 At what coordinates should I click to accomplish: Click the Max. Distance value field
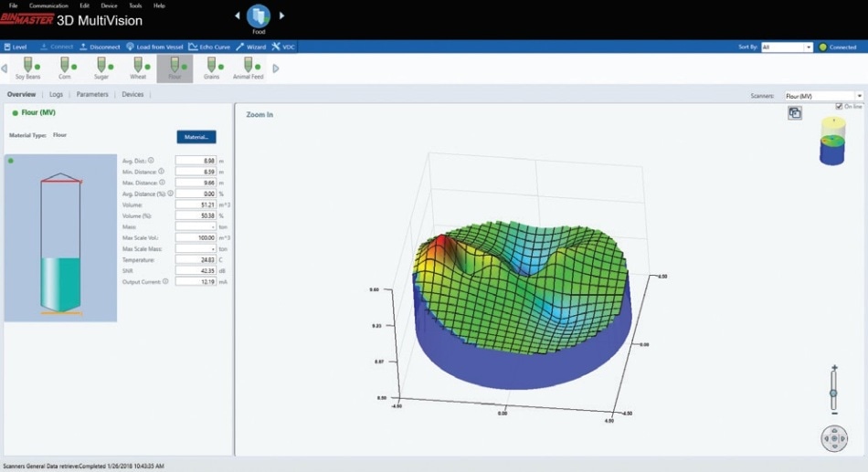click(196, 183)
